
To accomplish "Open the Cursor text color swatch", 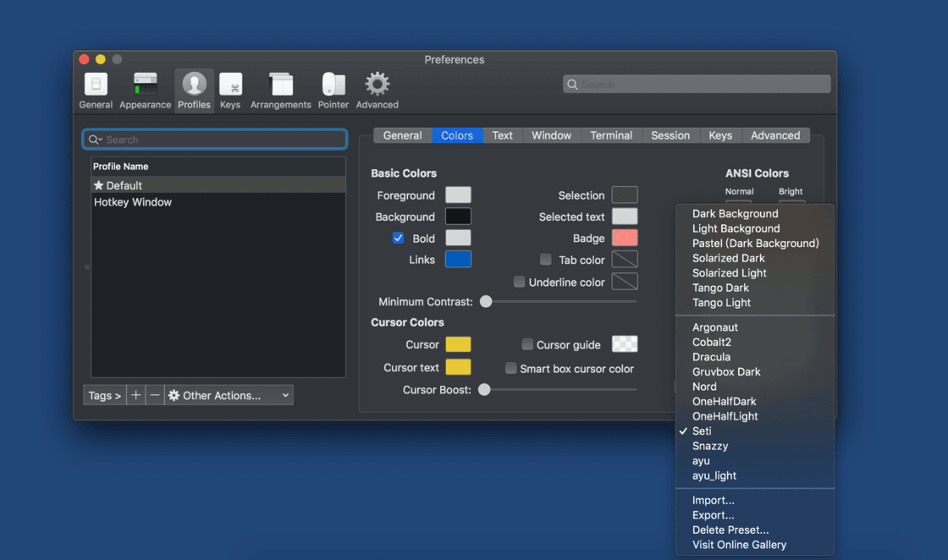I will pos(458,367).
